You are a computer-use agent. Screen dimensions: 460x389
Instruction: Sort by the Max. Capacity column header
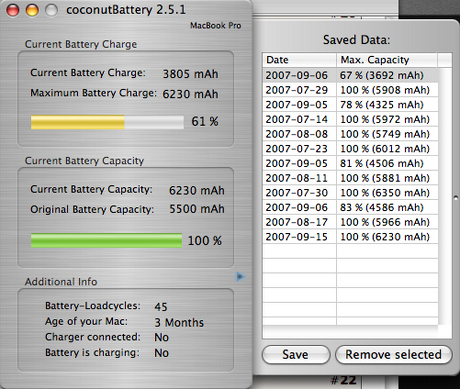tap(387, 60)
